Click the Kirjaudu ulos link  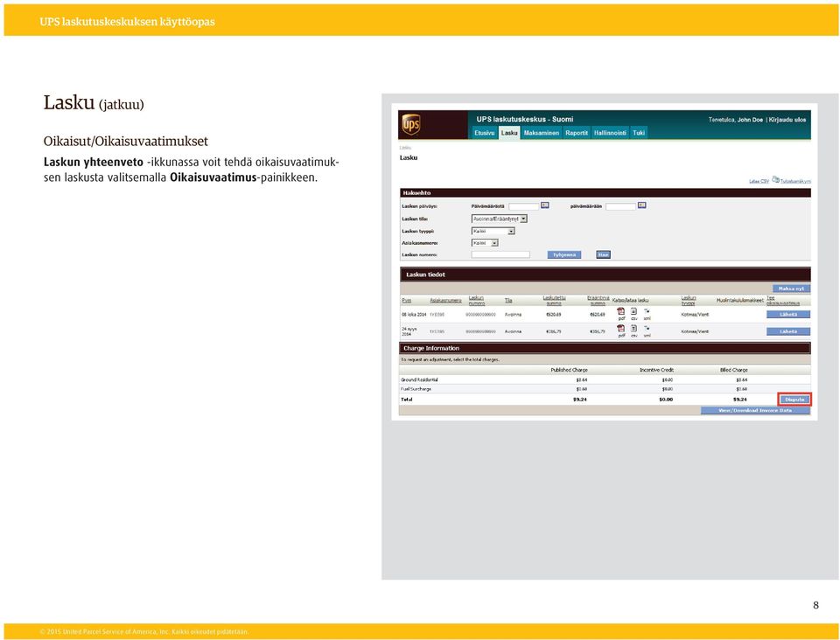pyautogui.click(x=787, y=120)
